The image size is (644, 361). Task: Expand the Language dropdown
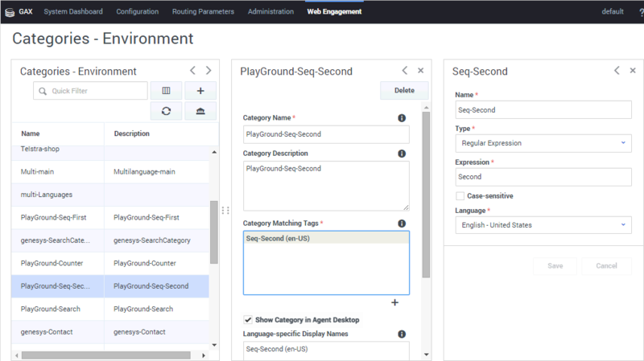(x=544, y=225)
